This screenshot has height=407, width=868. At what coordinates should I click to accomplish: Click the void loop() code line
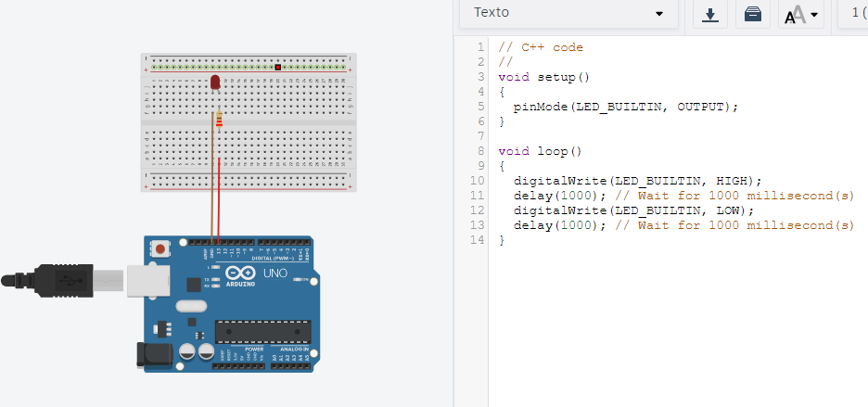(x=539, y=150)
